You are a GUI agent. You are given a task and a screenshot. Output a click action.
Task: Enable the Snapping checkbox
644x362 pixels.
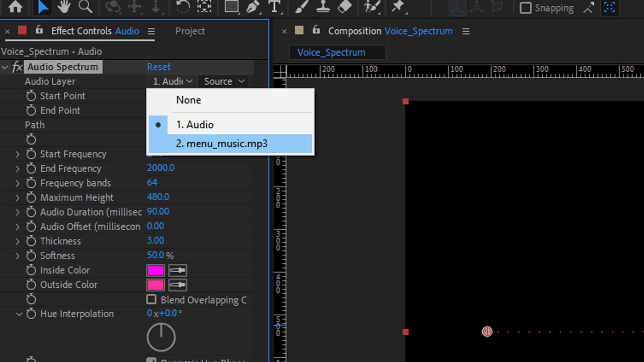(x=526, y=8)
